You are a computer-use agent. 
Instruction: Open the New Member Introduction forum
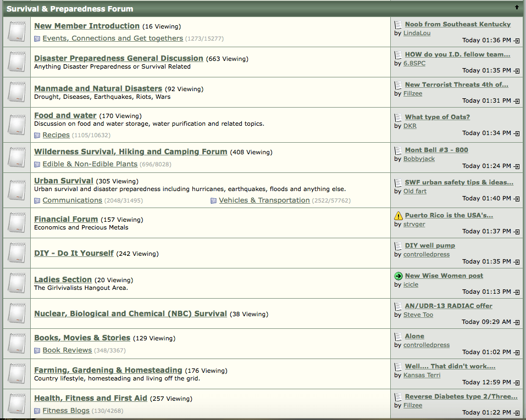pyautogui.click(x=87, y=26)
